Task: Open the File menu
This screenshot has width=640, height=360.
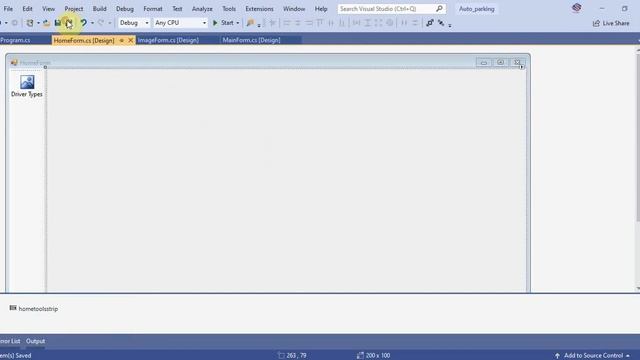Action: [x=8, y=9]
